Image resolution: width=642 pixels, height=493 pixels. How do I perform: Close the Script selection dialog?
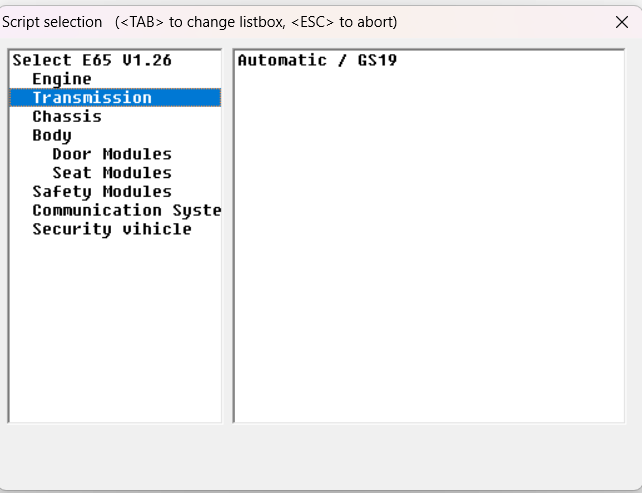click(x=622, y=22)
